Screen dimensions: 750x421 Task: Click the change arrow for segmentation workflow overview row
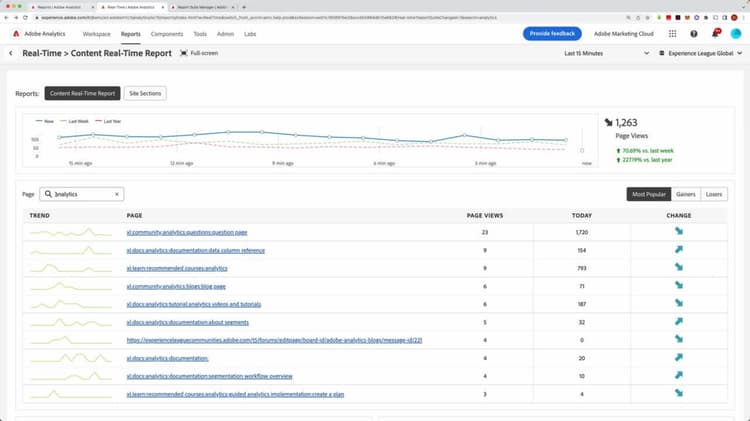point(679,376)
